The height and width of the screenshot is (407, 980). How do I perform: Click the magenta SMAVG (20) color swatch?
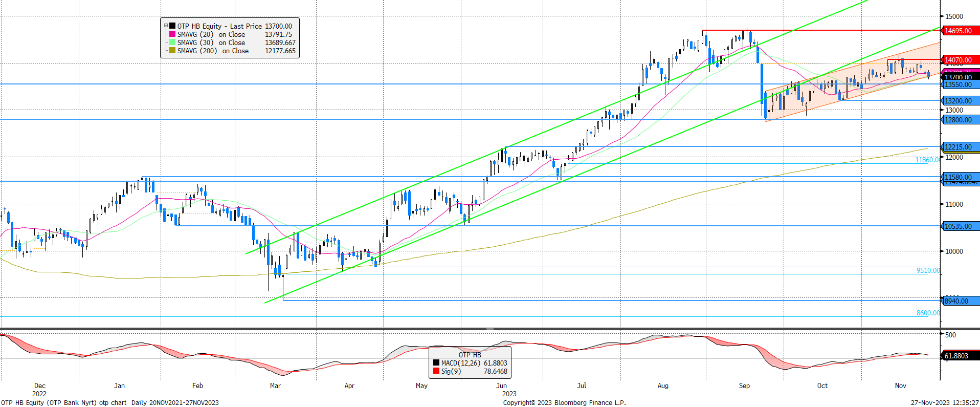pyautogui.click(x=172, y=34)
